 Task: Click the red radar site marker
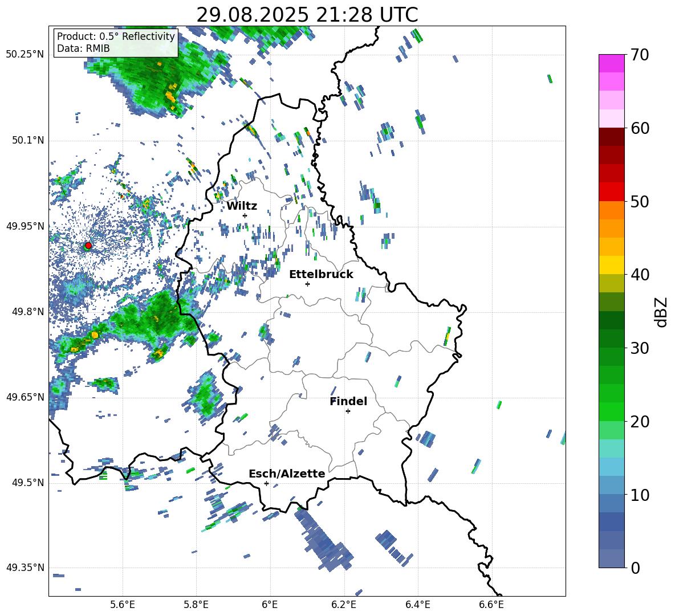(x=88, y=245)
